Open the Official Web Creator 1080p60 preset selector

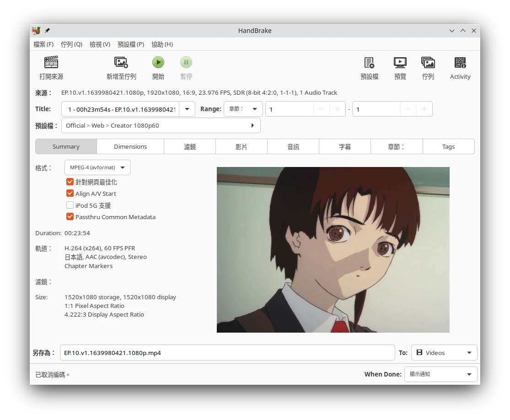[x=161, y=125]
